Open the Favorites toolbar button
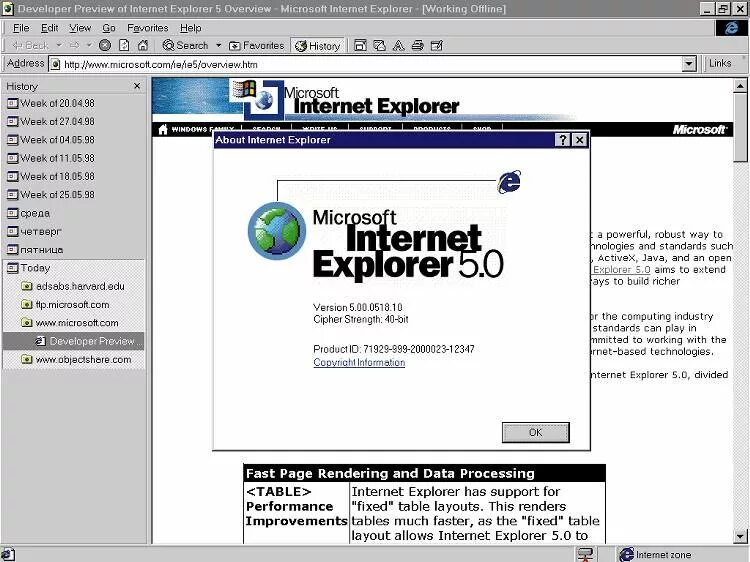750x562 pixels. (256, 45)
